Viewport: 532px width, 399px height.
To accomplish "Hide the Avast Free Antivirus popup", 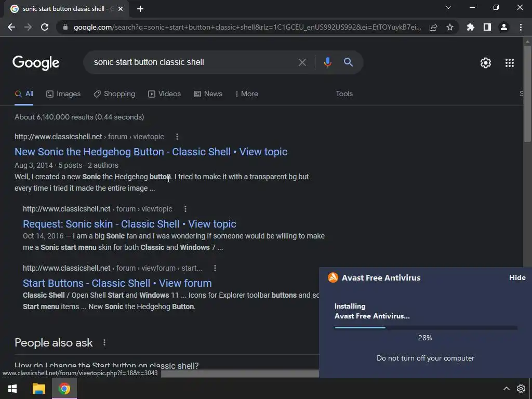I will pyautogui.click(x=517, y=277).
